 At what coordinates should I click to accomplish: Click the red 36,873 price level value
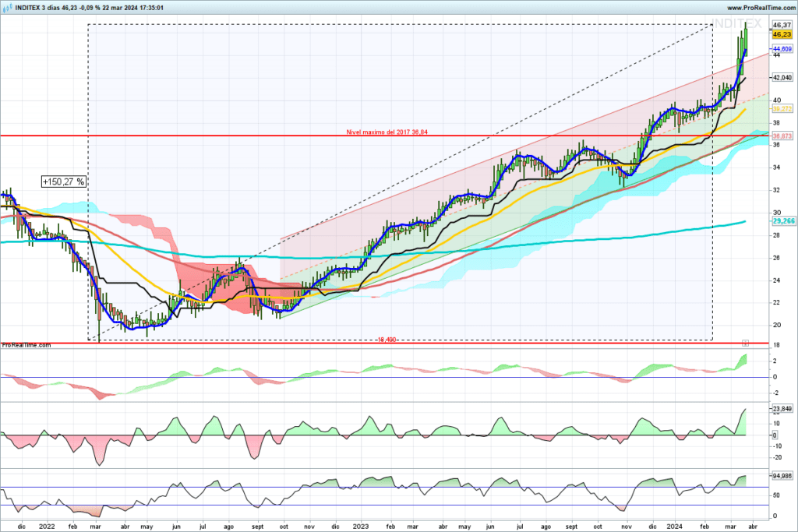pyautogui.click(x=782, y=136)
